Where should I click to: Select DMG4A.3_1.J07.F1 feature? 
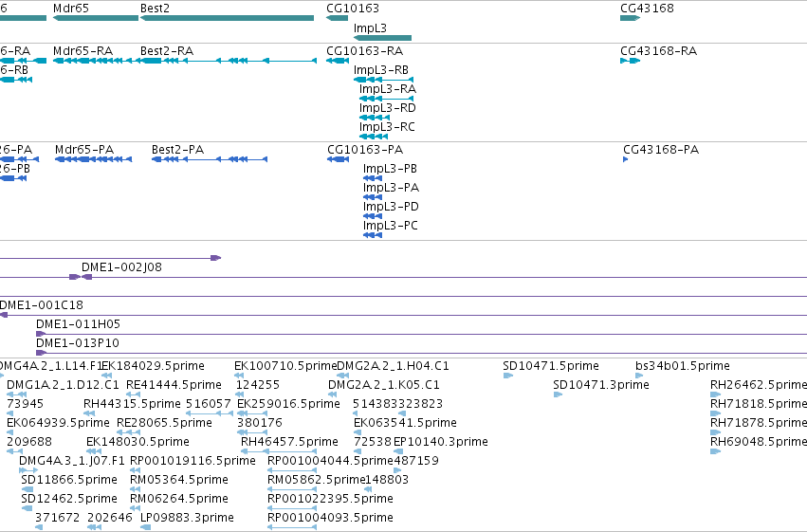tap(28, 470)
